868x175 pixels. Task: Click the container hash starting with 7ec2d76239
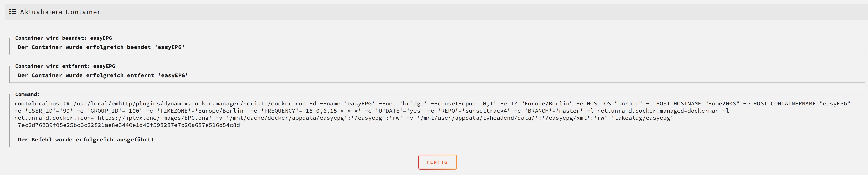pos(129,125)
